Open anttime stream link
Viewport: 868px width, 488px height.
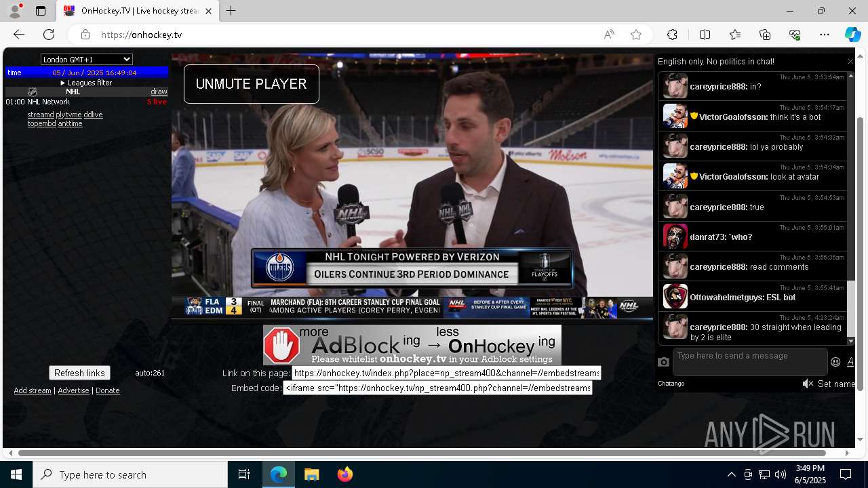coord(70,123)
